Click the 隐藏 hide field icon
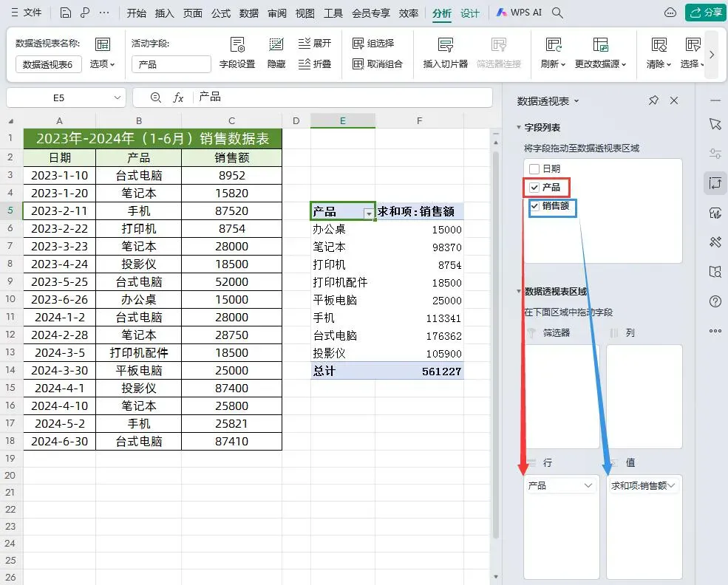728x585 pixels. point(276,45)
